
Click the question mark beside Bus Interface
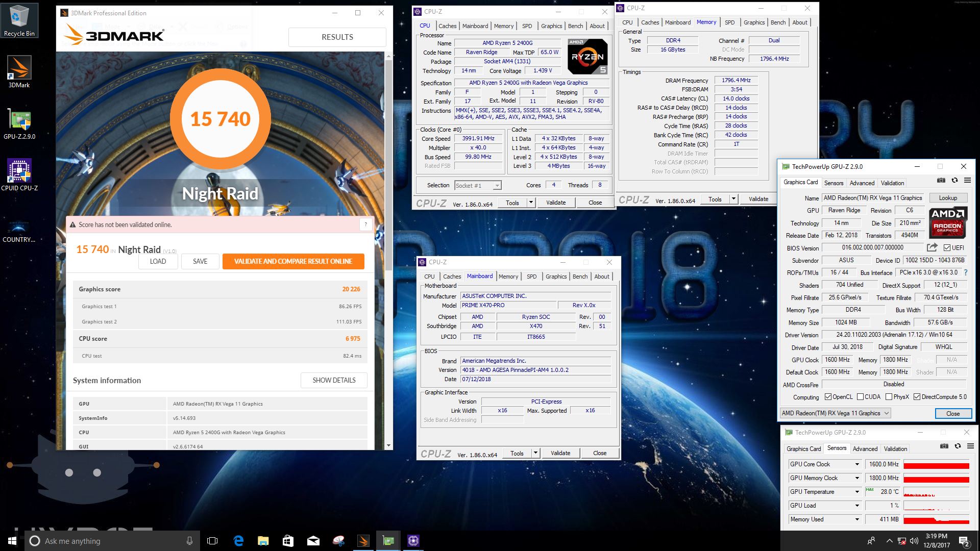point(966,272)
